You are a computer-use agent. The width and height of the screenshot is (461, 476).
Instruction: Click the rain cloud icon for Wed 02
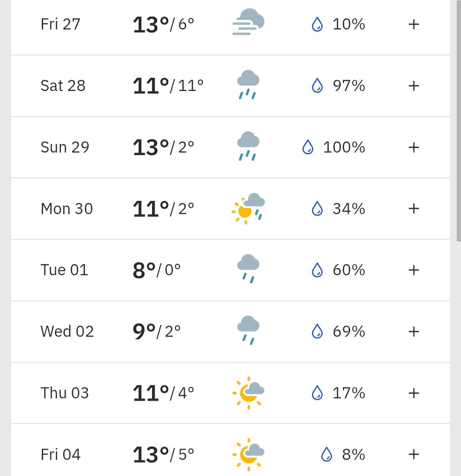[x=248, y=330]
